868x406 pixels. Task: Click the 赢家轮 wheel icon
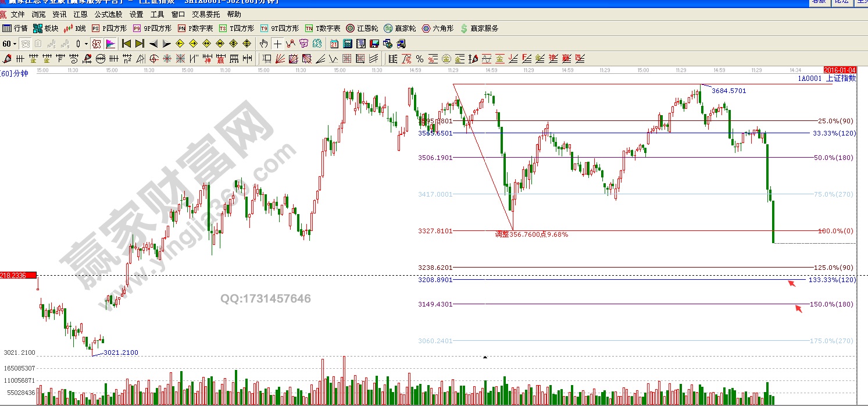399,28
